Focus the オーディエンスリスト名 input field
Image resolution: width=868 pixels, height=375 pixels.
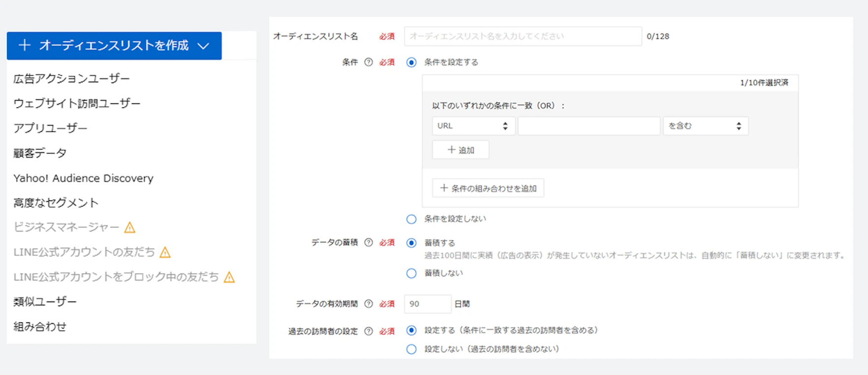tap(523, 36)
